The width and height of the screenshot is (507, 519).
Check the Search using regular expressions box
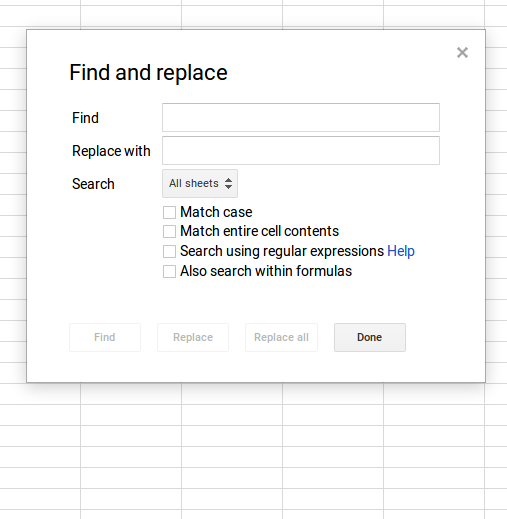point(169,251)
